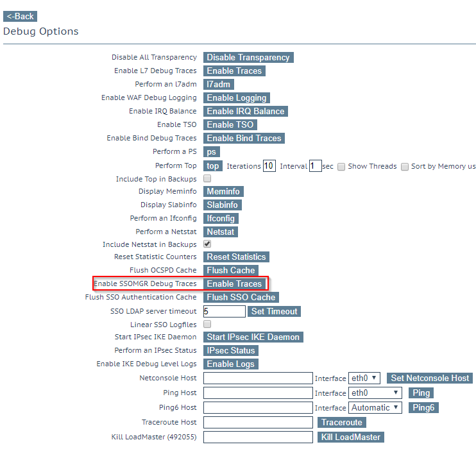Click the Debug Options heading text

pyautogui.click(x=40, y=31)
